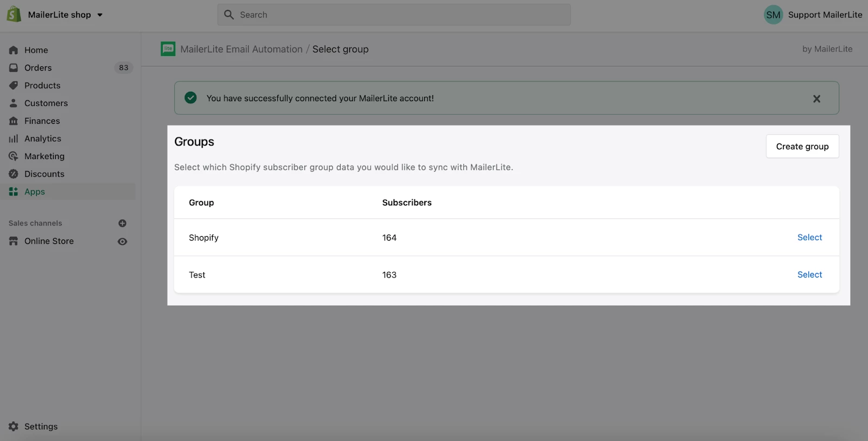This screenshot has height=441, width=868.
Task: Click the Subscribers column header
Action: [407, 203]
